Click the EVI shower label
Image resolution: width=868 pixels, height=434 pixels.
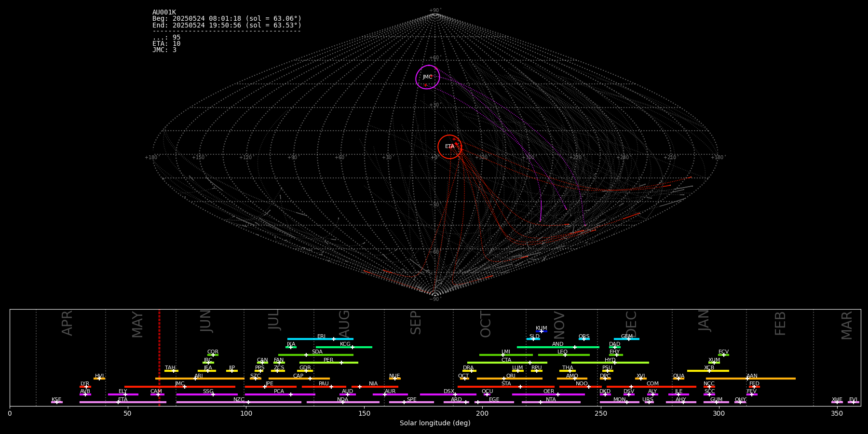tap(853, 400)
